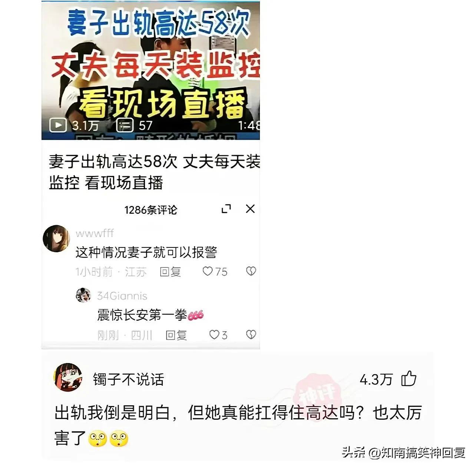Viewport: 476px width, 469px height.
Task: Click the danmaku comment count icon showing 57
Action: [x=125, y=125]
